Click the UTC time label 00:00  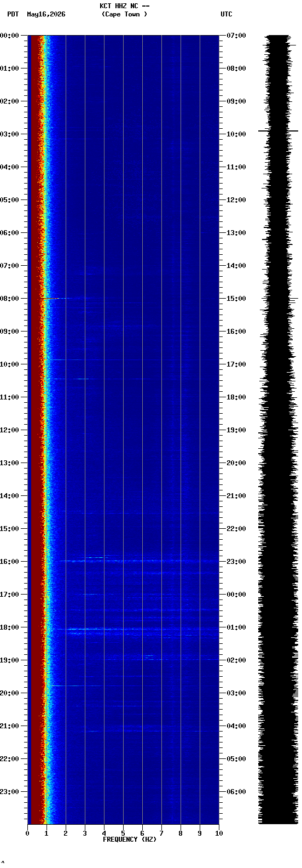[x=236, y=595]
